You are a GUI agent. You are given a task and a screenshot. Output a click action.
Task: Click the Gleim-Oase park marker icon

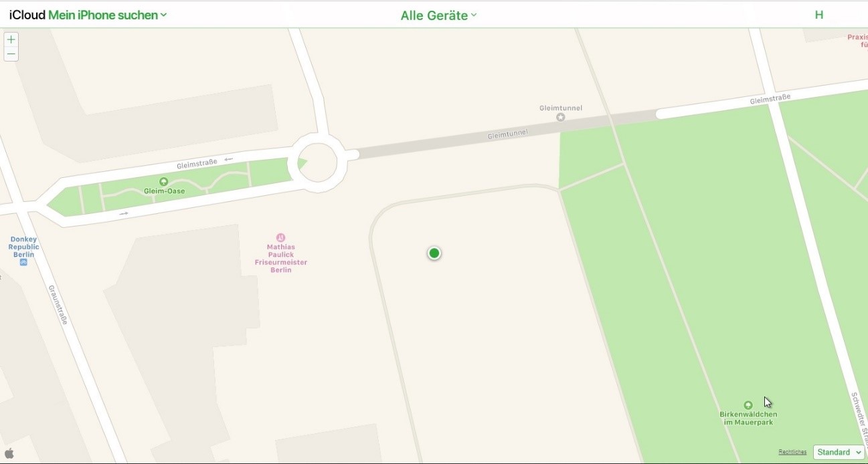[x=164, y=181]
